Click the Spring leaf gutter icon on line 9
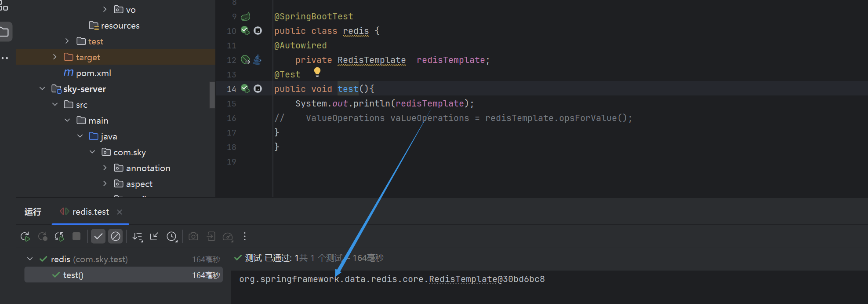The image size is (868, 304). (245, 17)
